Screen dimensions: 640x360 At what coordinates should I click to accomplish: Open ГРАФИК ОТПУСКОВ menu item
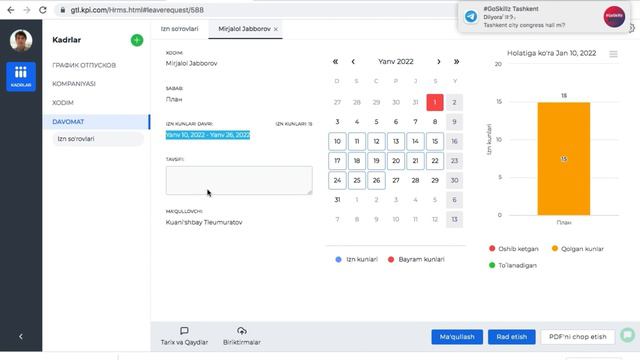(84, 65)
